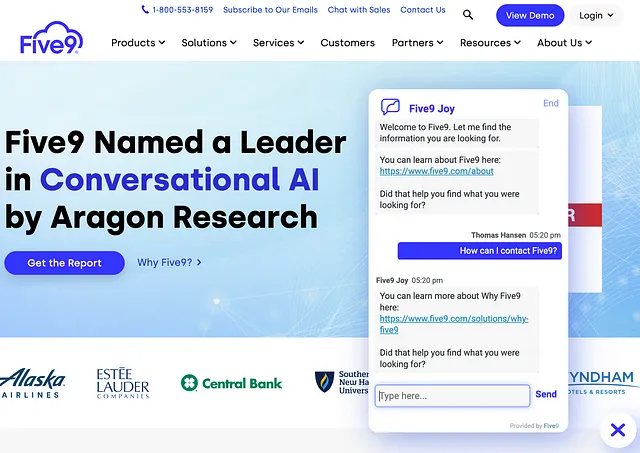
Task: Follow the Why Five9? link
Action: (x=169, y=262)
